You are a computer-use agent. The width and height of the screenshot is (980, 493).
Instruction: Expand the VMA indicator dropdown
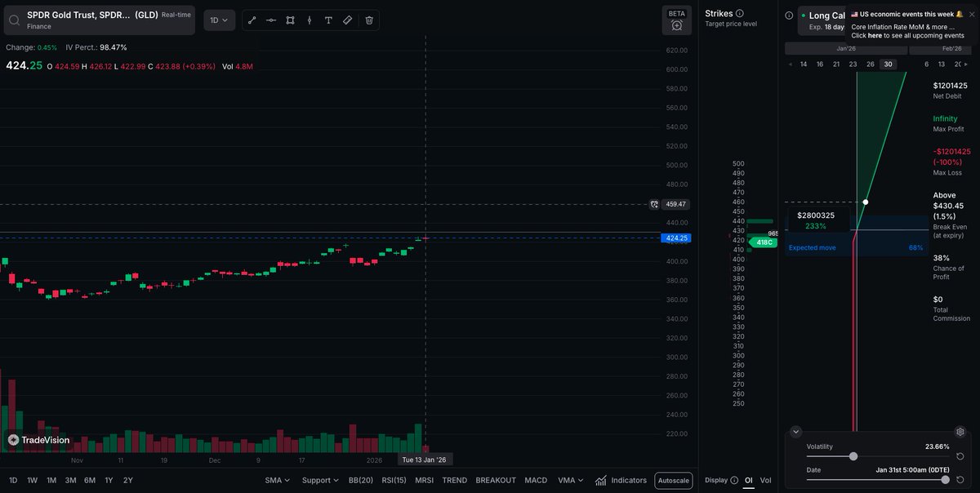pos(571,481)
